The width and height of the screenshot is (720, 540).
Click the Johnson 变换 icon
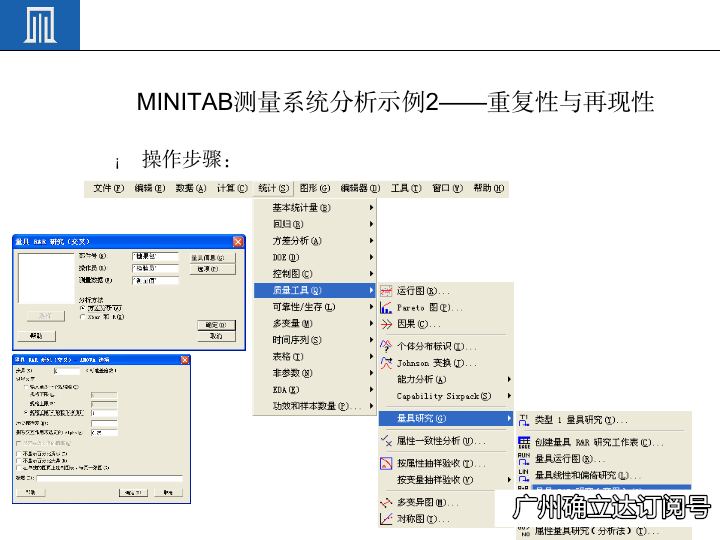386,363
